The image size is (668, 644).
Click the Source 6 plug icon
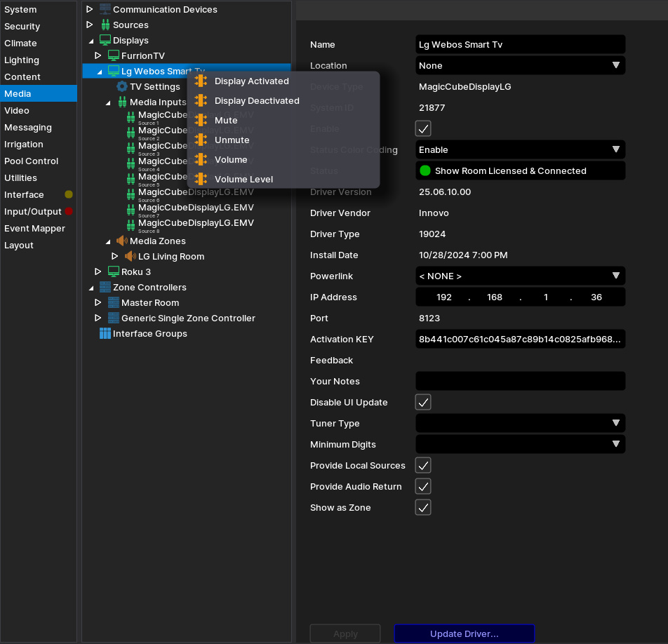[x=131, y=194]
